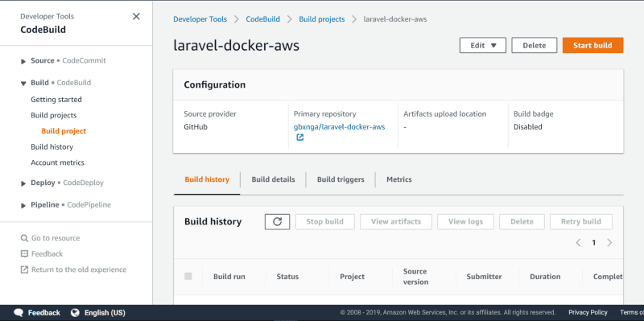Open the gbxnga/laravel-docker-aws repository link
The width and height of the screenshot is (644, 321).
pyautogui.click(x=339, y=127)
